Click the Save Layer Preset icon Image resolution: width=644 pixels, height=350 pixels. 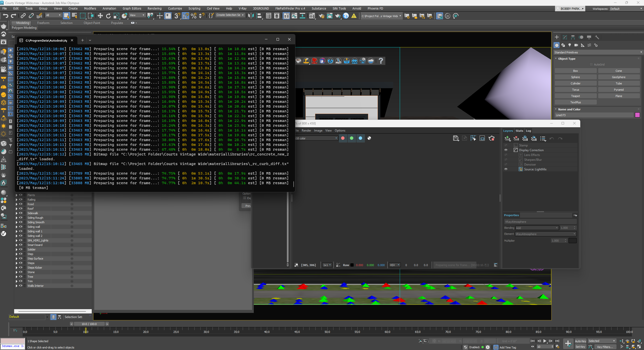[x=525, y=138]
